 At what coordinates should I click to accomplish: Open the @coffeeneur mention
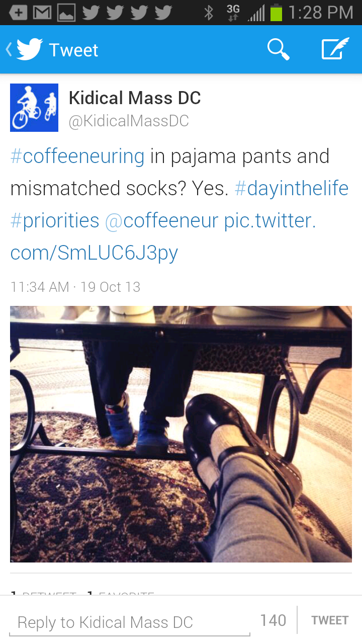click(x=162, y=220)
